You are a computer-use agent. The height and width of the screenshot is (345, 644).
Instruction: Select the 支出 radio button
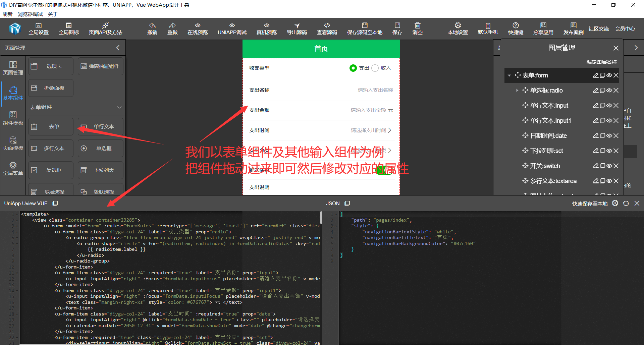tap(353, 68)
